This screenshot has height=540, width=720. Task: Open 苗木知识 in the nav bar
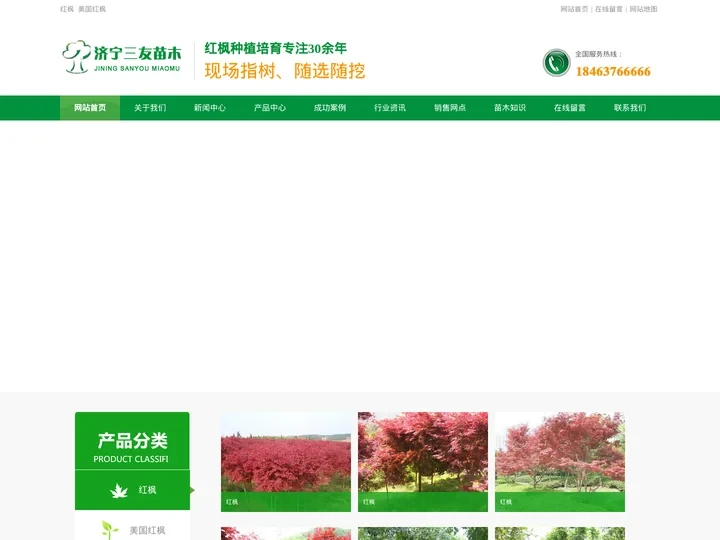point(510,108)
